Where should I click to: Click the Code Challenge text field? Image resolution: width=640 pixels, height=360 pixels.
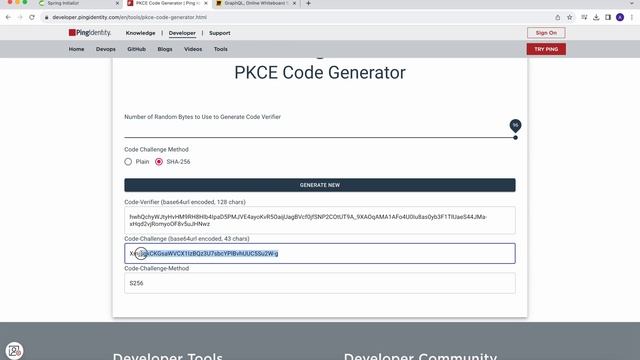[x=320, y=253]
